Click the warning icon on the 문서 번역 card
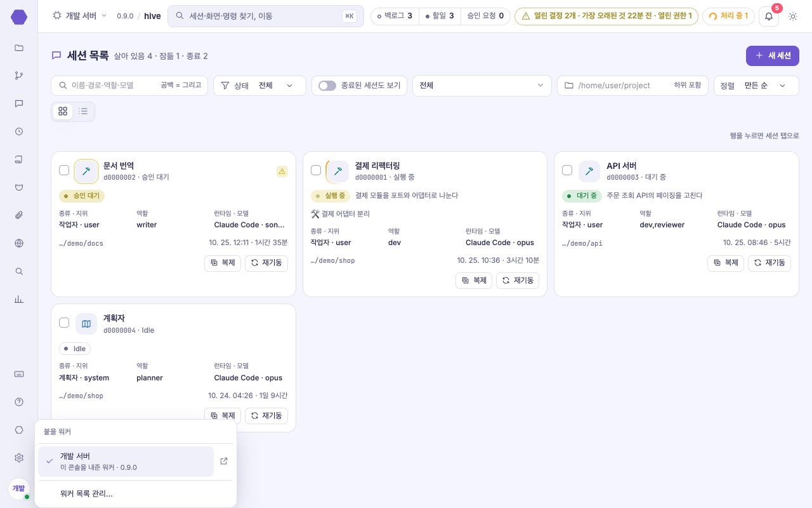Screen dimensions: 812x508 [x=282, y=171]
